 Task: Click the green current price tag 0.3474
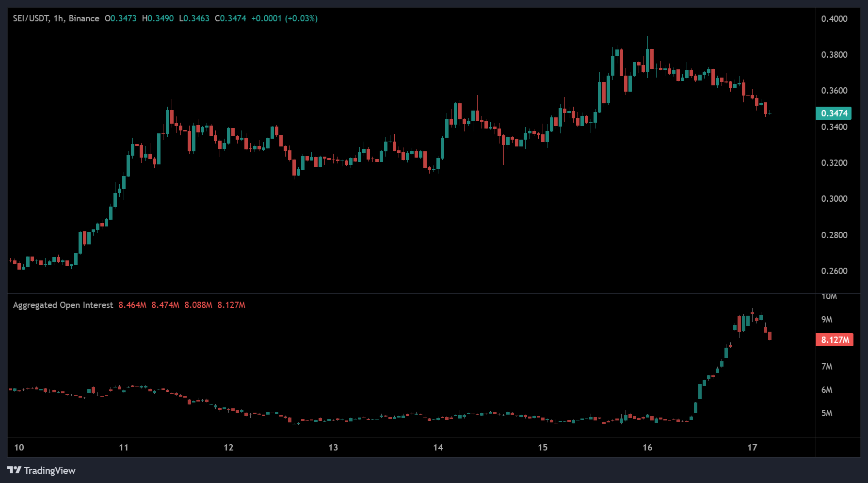point(835,113)
